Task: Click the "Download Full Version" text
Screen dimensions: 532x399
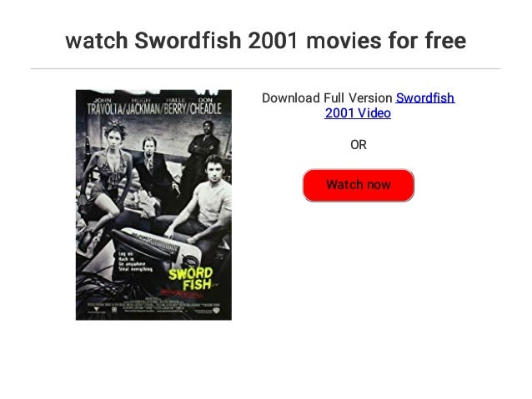Action: tap(327, 98)
